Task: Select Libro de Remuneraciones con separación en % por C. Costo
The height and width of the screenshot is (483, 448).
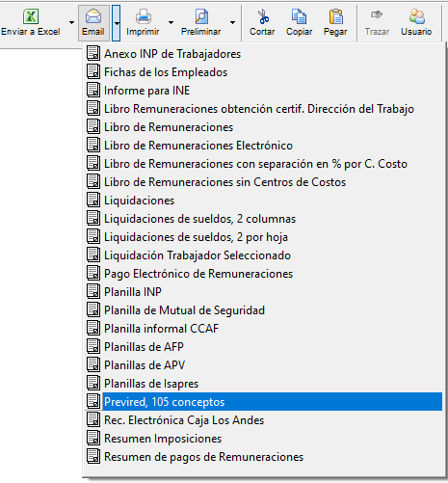Action: [263, 164]
